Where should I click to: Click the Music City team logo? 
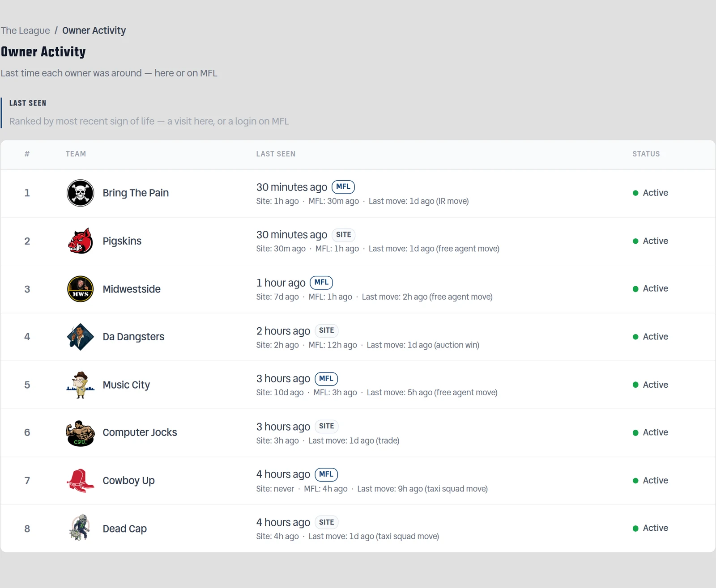tap(80, 385)
